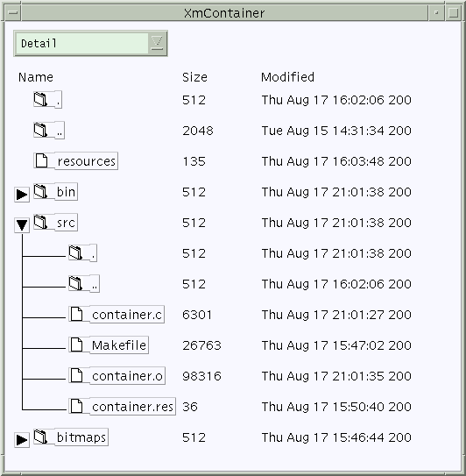Click the file icon beside resources
The height and width of the screenshot is (476, 466).
(41, 160)
